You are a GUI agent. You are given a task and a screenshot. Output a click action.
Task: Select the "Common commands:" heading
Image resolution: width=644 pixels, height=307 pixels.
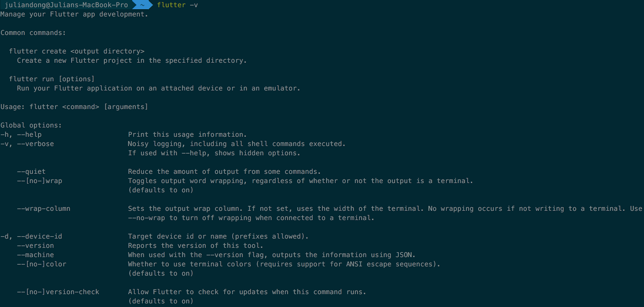(x=33, y=33)
